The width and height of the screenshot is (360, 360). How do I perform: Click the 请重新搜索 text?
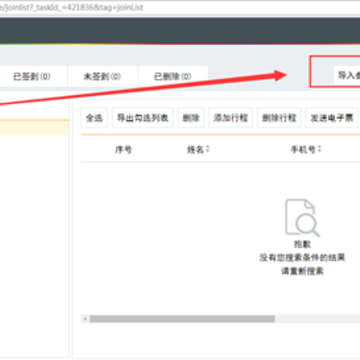pyautogui.click(x=302, y=271)
